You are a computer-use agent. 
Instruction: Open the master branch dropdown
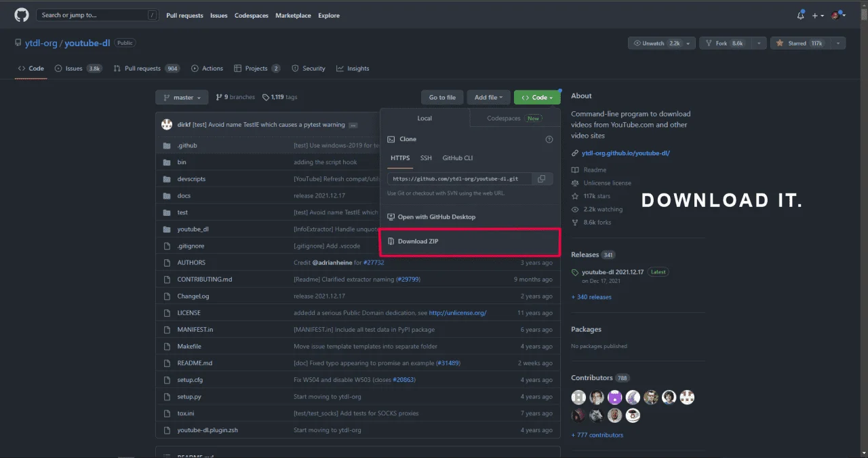click(182, 98)
